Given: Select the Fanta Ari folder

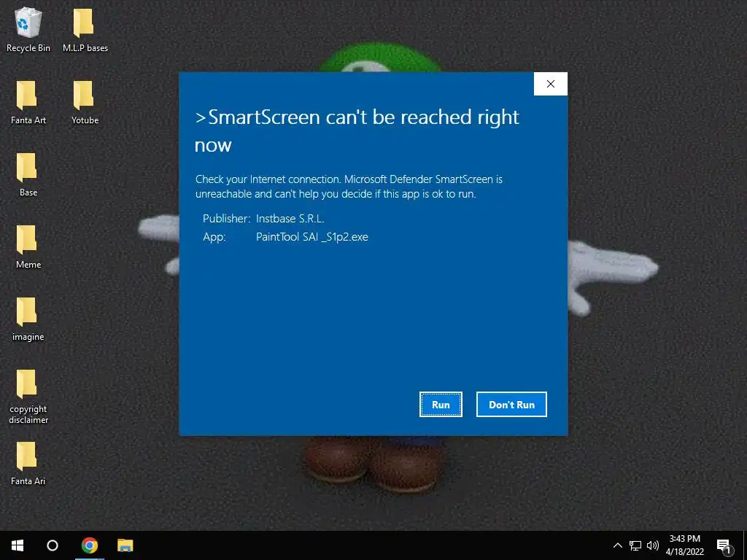Looking at the screenshot, I should coord(28,463).
